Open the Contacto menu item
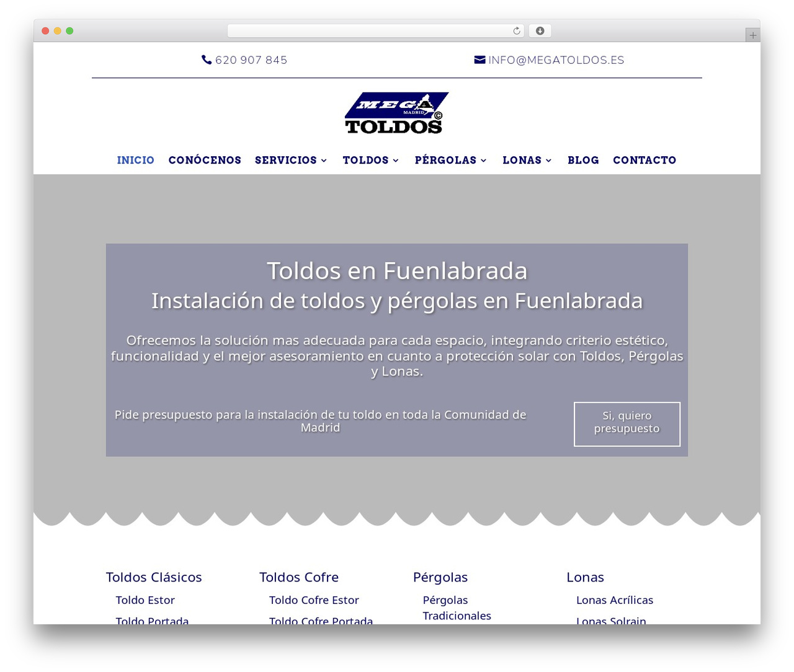The image size is (794, 672). coord(645,160)
